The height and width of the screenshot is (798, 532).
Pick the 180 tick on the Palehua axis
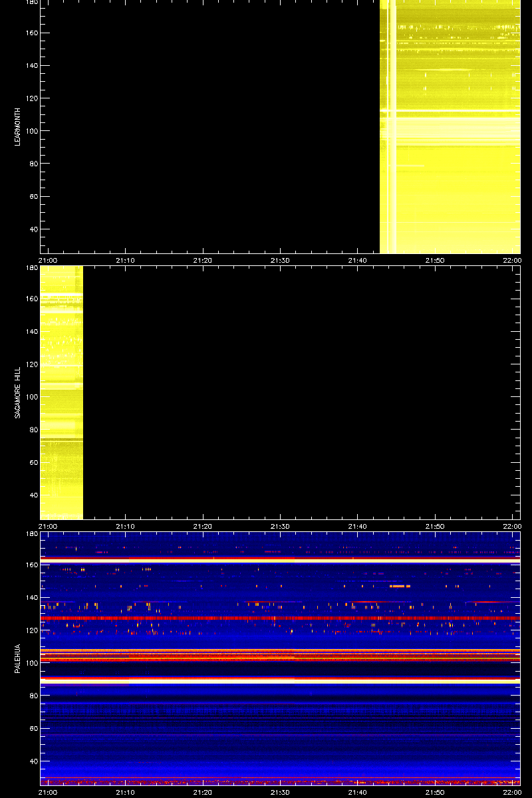point(31,535)
